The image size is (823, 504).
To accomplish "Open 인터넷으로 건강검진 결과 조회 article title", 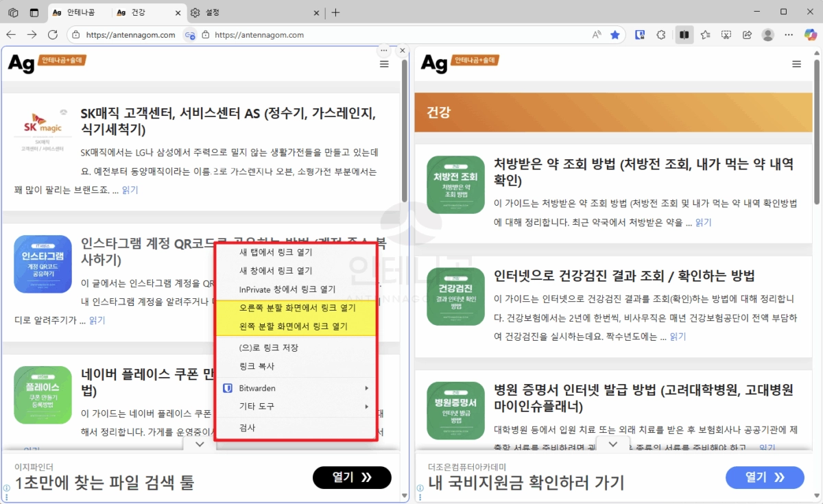I will (x=624, y=276).
